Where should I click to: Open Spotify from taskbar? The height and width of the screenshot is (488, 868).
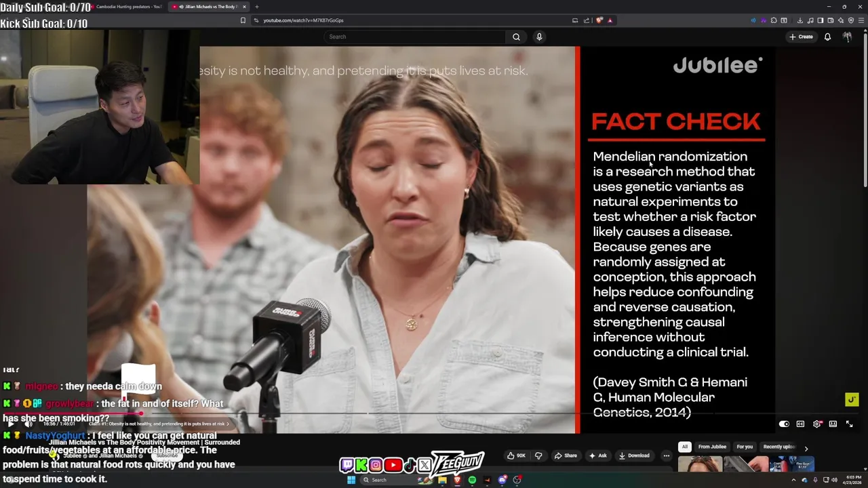pos(472,480)
